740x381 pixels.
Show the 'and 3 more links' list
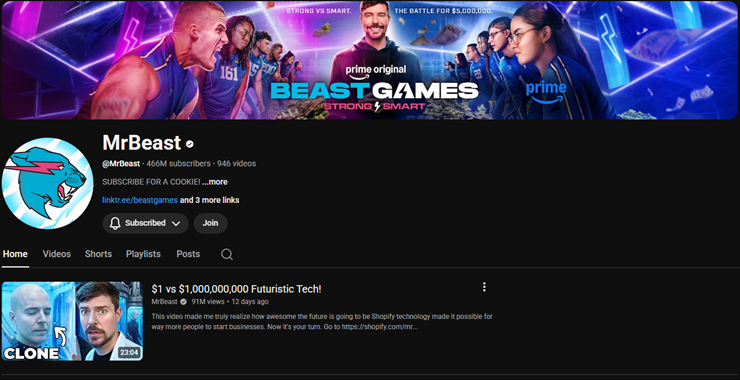[x=210, y=200]
